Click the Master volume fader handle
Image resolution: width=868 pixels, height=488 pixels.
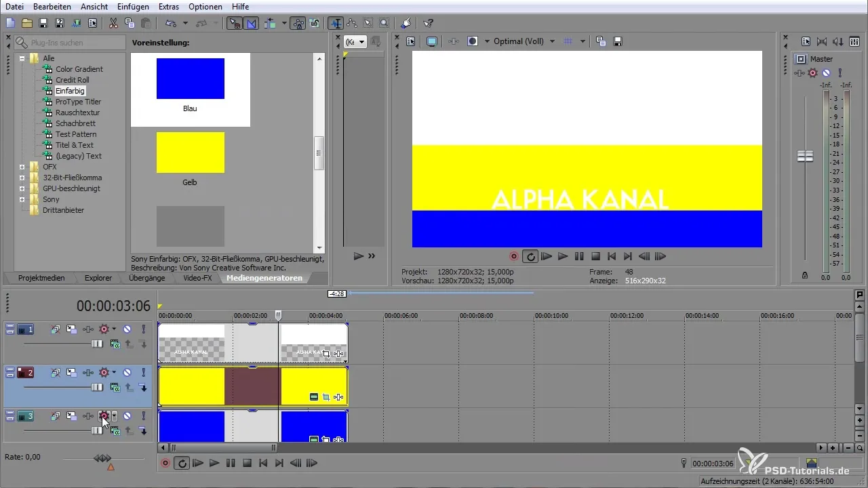[805, 157]
